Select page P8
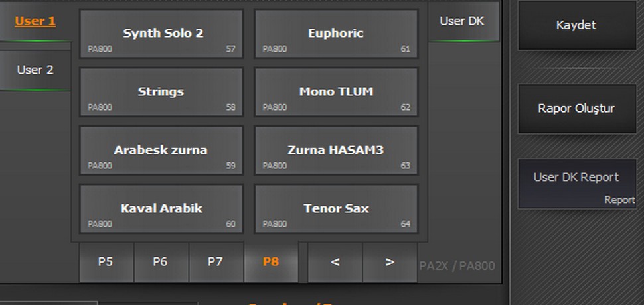The image size is (644, 305). 270,262
